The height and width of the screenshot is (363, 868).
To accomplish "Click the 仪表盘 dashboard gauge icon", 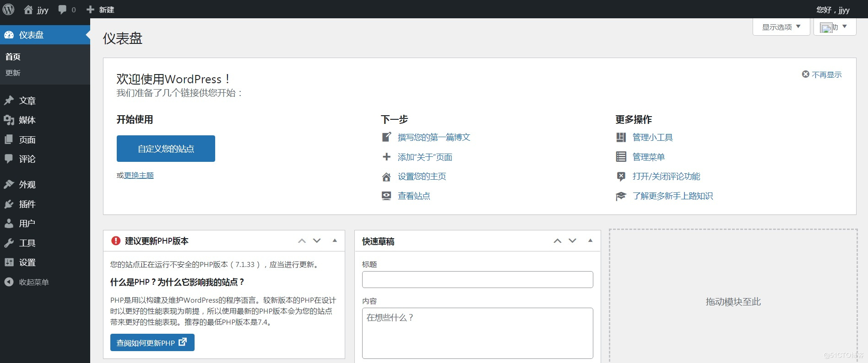I will 9,35.
